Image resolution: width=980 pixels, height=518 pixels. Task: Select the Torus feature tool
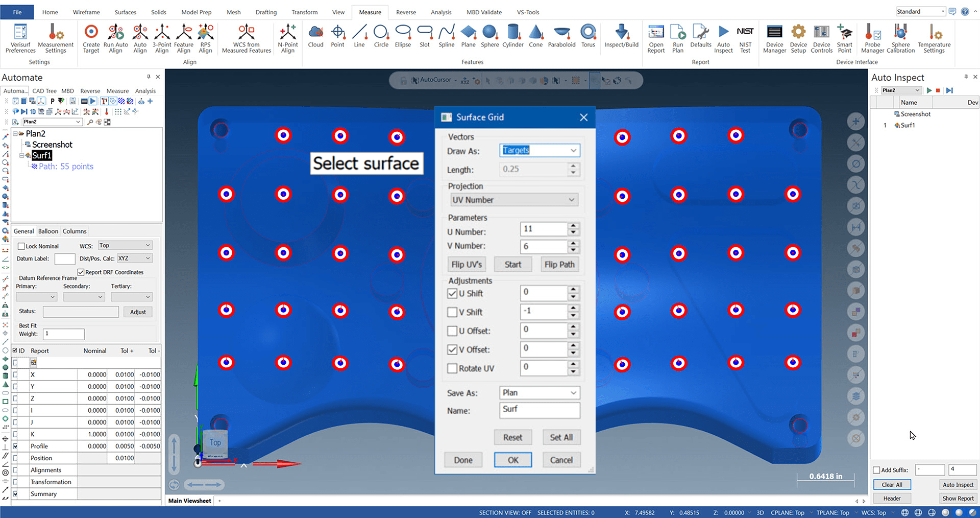(x=589, y=36)
